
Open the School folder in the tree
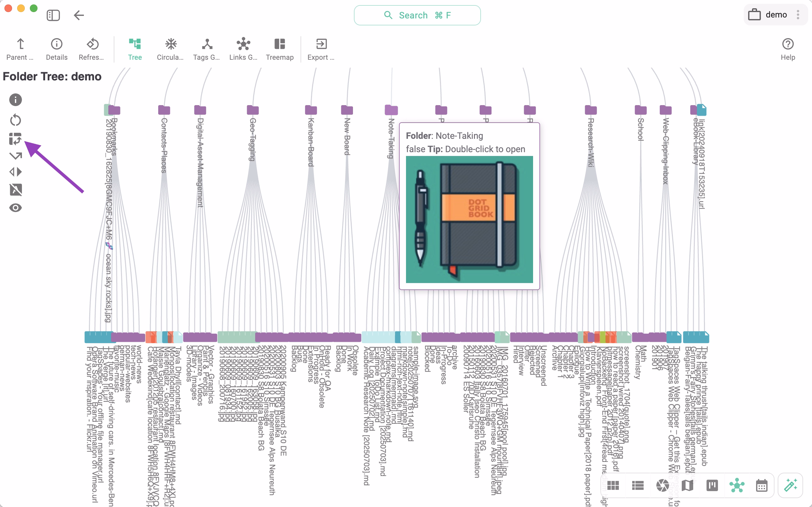click(641, 109)
